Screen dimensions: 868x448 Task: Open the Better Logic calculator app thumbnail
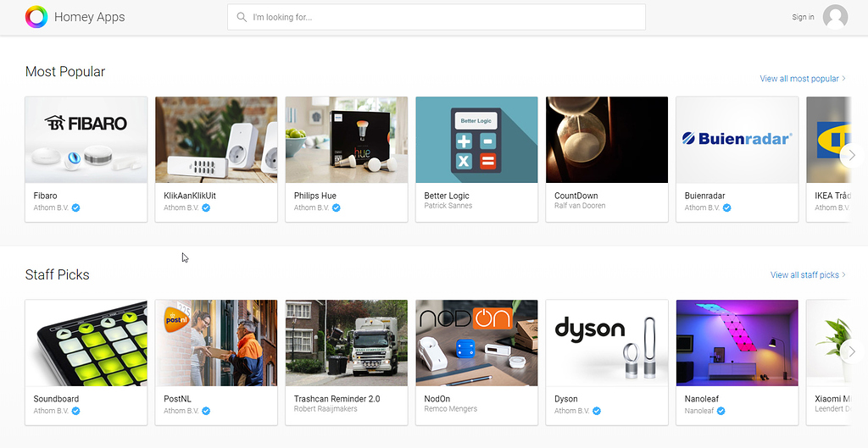(x=476, y=140)
